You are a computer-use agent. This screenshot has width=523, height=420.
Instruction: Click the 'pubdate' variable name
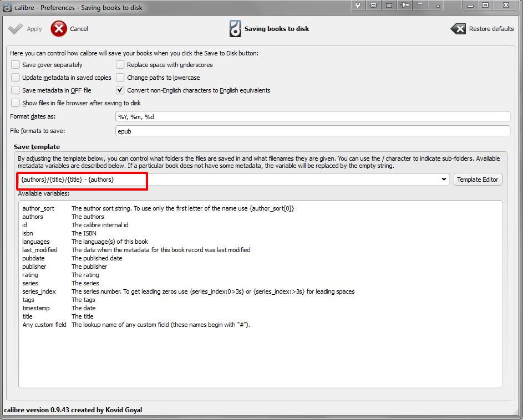click(33, 258)
